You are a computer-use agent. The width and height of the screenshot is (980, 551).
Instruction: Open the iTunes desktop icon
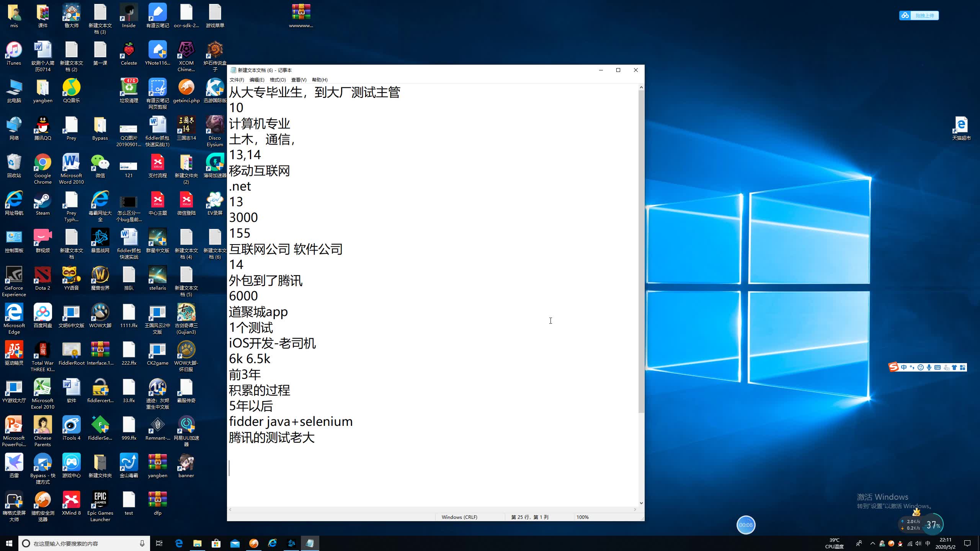[14, 54]
